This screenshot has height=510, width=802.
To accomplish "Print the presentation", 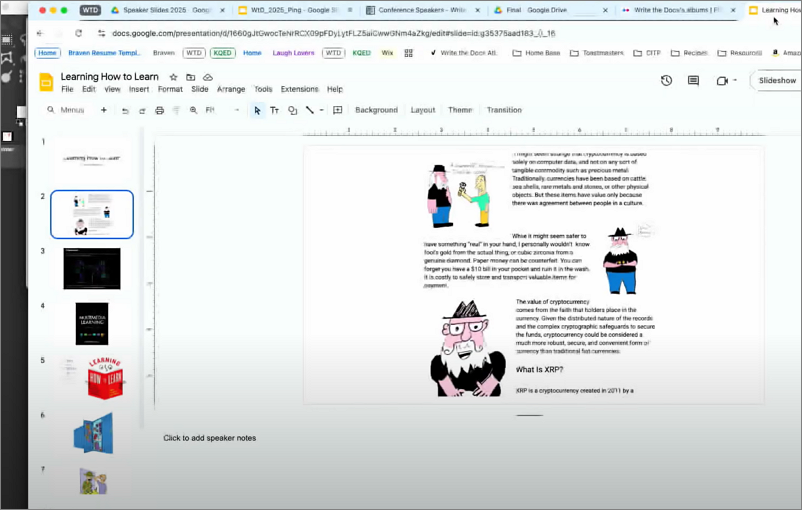I will [x=160, y=110].
